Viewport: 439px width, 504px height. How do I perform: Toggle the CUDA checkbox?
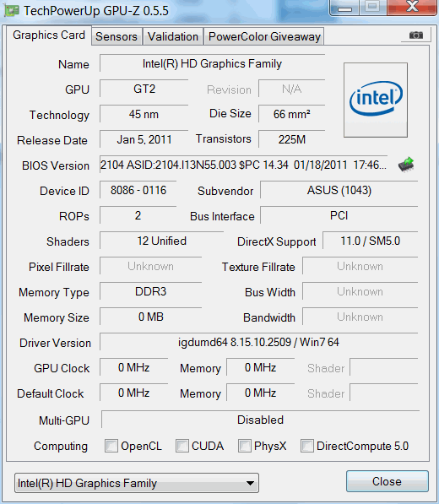(x=182, y=446)
